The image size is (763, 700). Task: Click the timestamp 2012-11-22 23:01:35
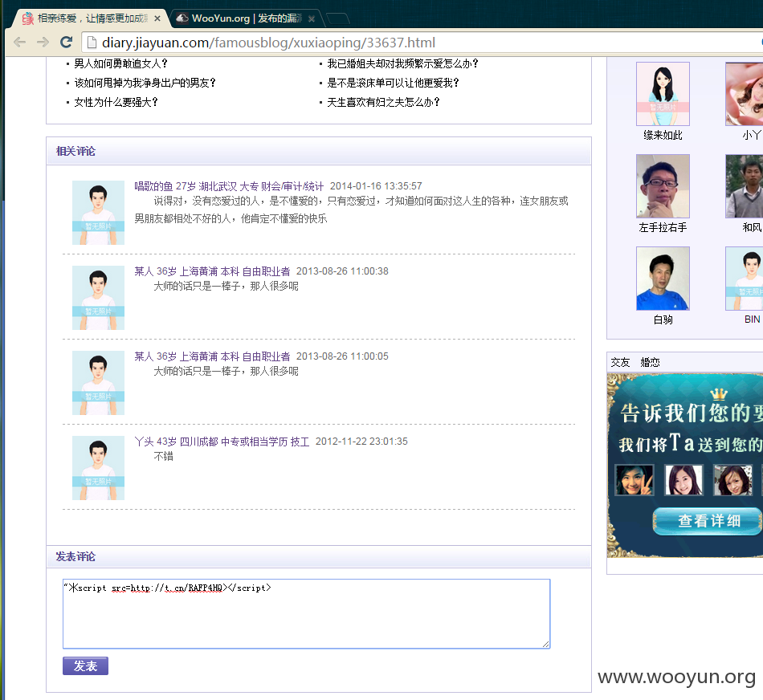click(x=361, y=442)
